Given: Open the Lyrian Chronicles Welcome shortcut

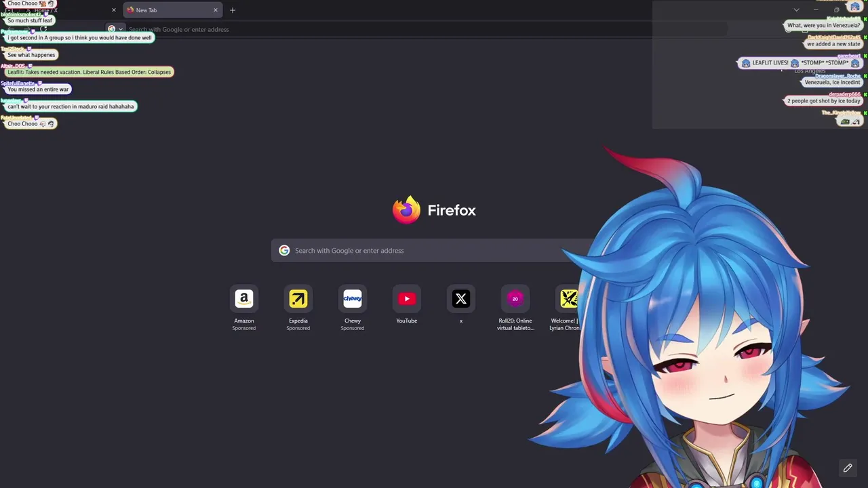Looking at the screenshot, I should click(568, 299).
